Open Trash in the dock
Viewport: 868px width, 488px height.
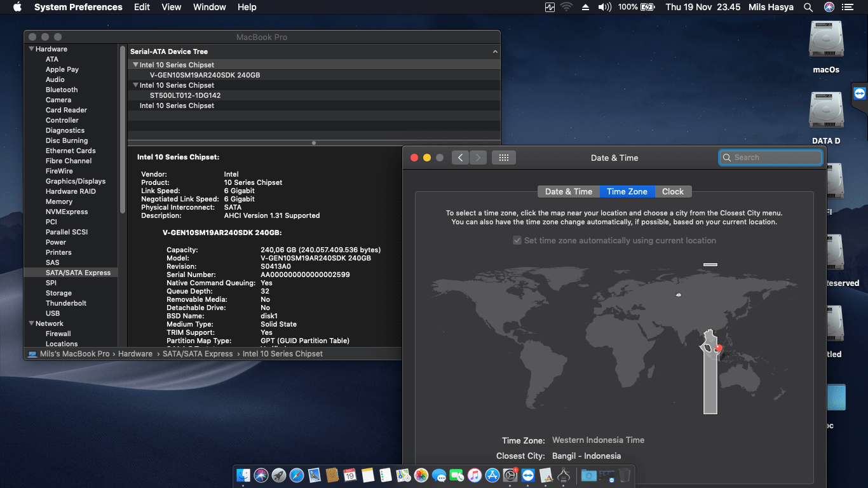pos(625,475)
